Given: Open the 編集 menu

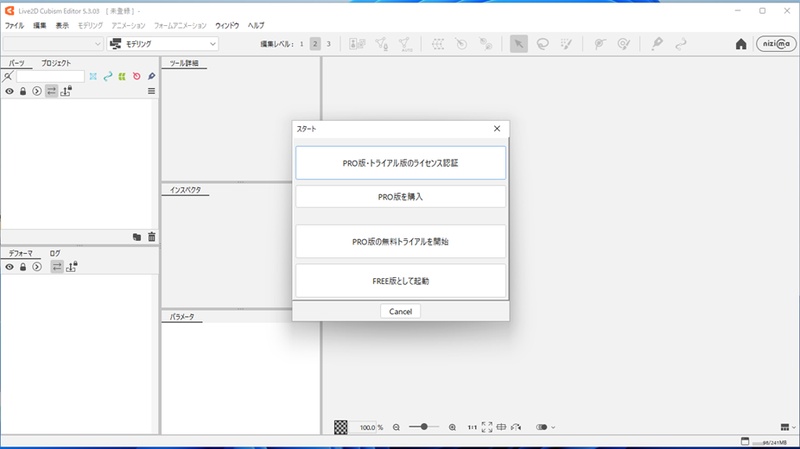Looking at the screenshot, I should (39, 26).
